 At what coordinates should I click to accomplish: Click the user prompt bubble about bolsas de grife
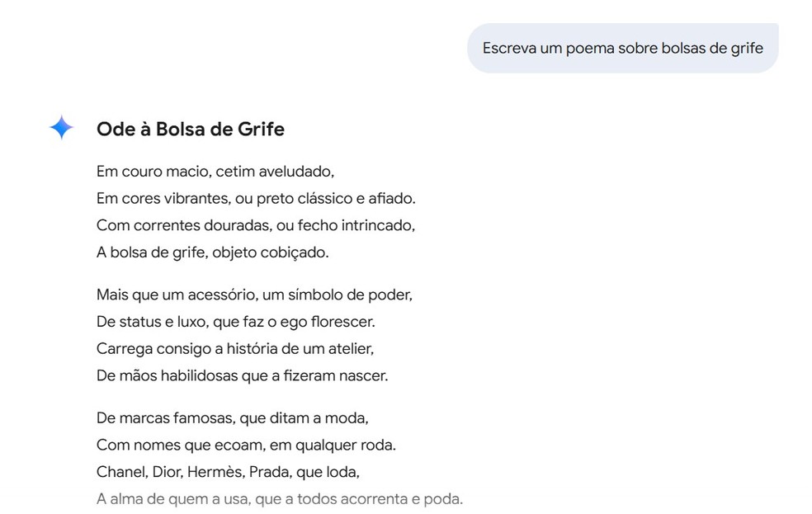tap(622, 48)
